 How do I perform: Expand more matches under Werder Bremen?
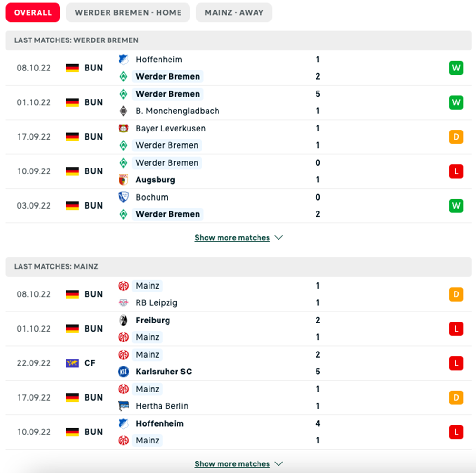(x=238, y=238)
